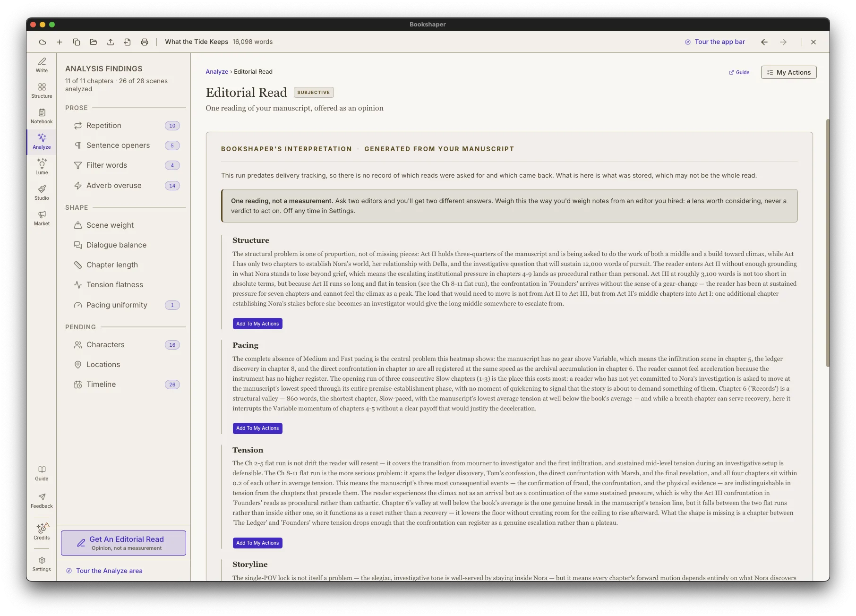Open the Lume section
856x616 pixels.
point(42,167)
